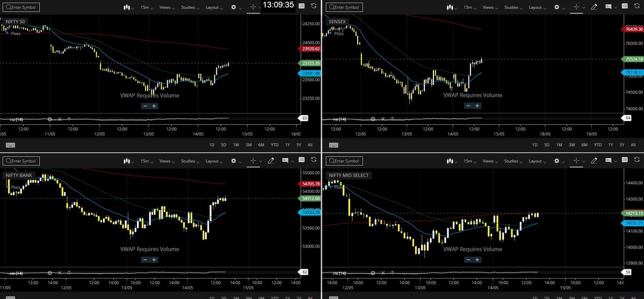Set 5D range under SENSEX chart
Image resolution: width=644 pixels, height=299 pixels.
pos(547,145)
